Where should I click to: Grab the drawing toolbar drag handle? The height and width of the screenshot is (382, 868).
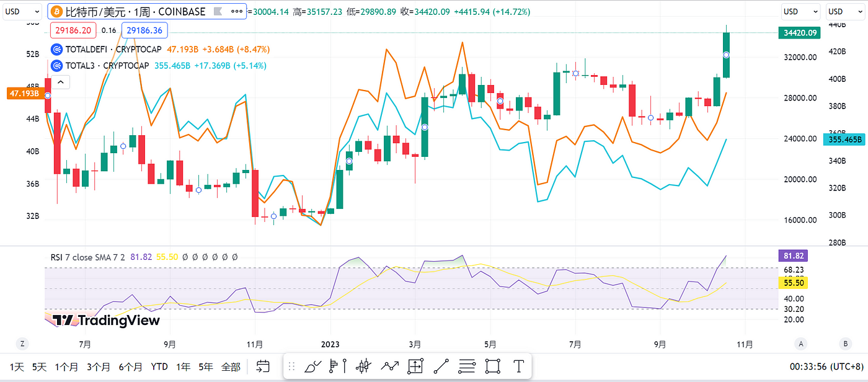coord(291,366)
